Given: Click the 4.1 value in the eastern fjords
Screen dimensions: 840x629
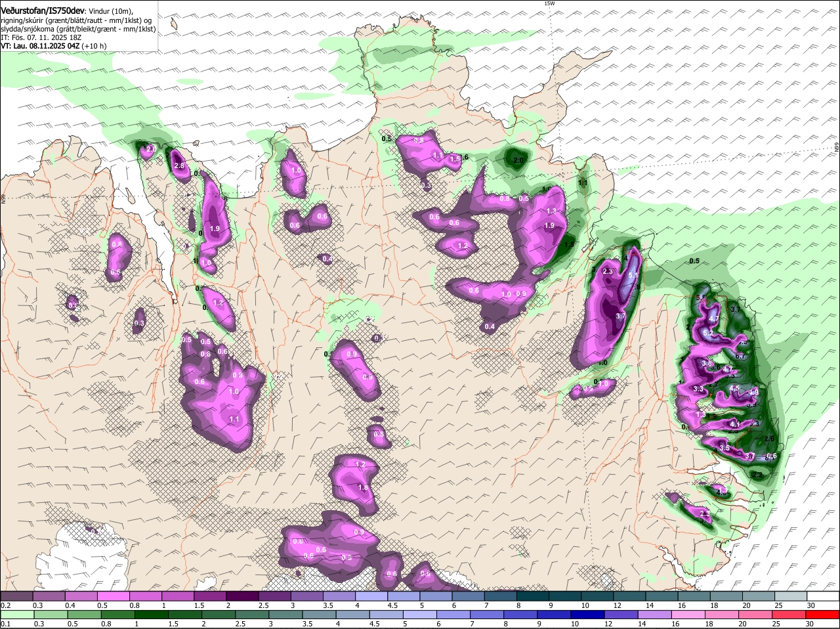Looking at the screenshot, I should click(x=734, y=425).
